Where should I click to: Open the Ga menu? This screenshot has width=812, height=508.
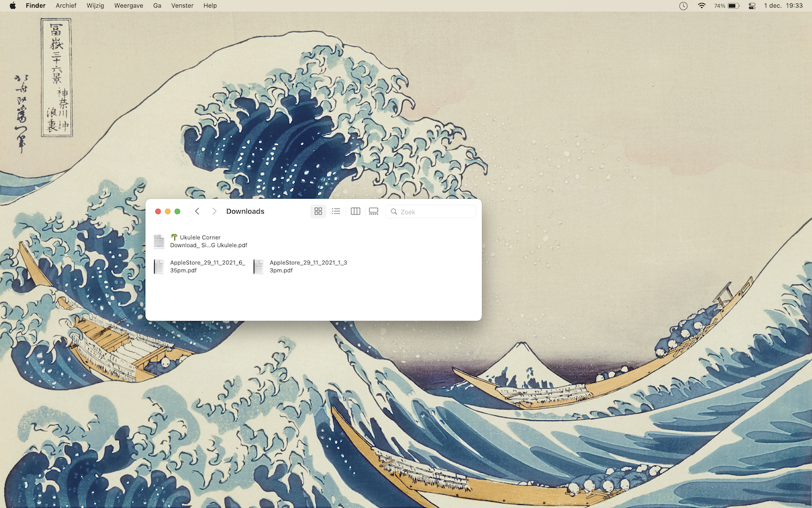157,6
